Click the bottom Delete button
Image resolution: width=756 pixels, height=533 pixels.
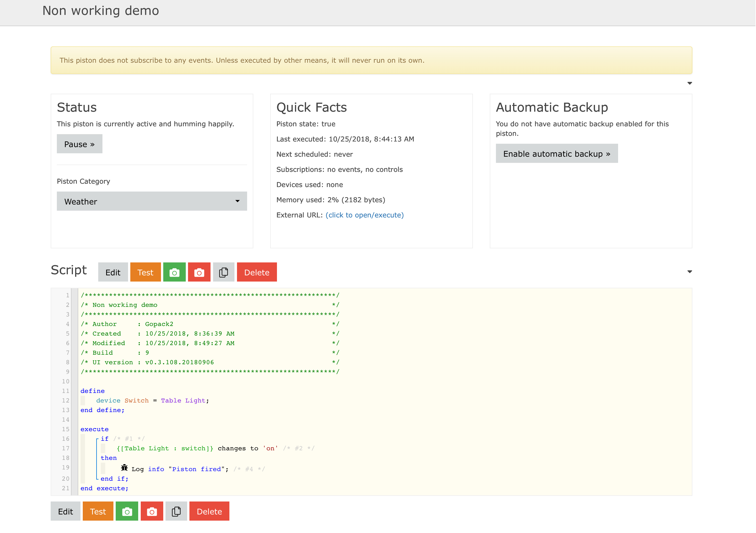209,511
